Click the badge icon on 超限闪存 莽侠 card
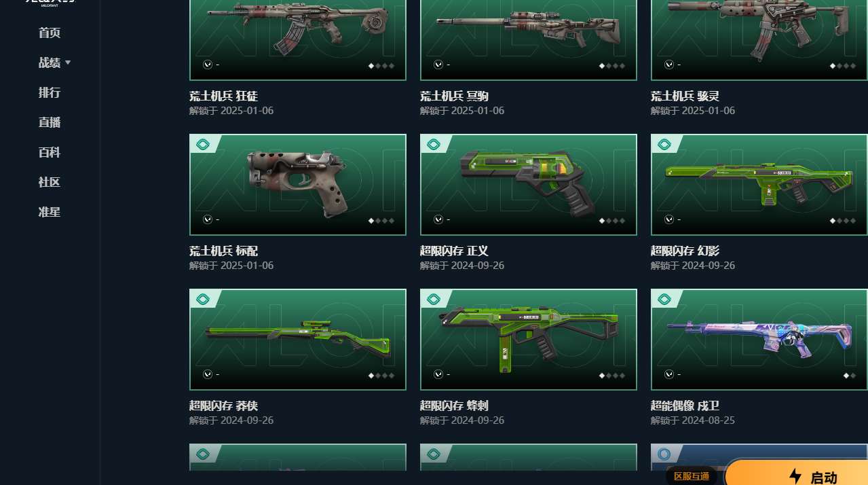 (x=202, y=299)
